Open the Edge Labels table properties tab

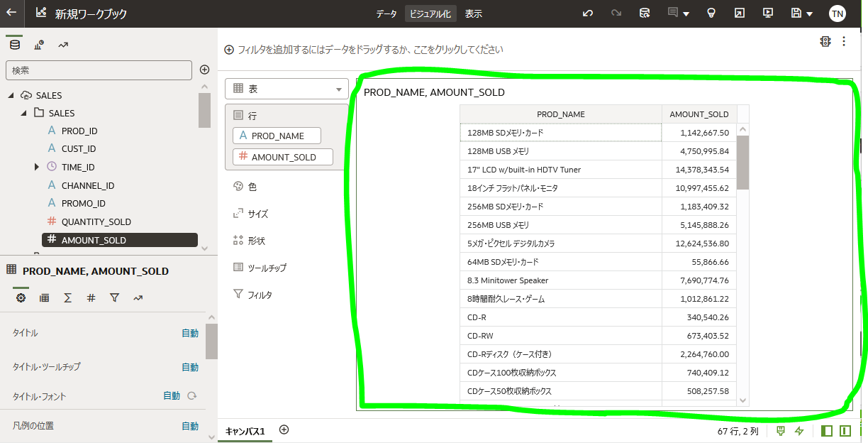[44, 298]
